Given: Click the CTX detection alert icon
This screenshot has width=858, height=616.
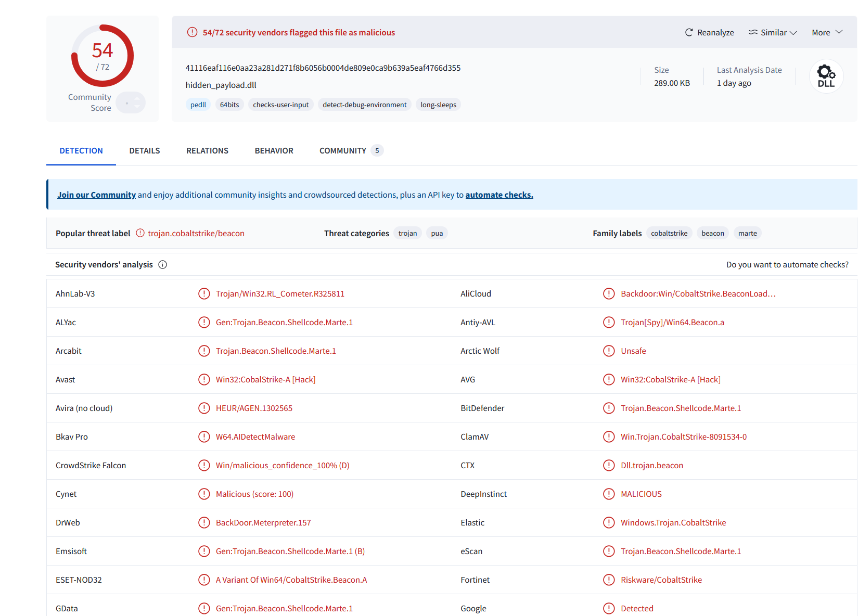Looking at the screenshot, I should [x=609, y=465].
